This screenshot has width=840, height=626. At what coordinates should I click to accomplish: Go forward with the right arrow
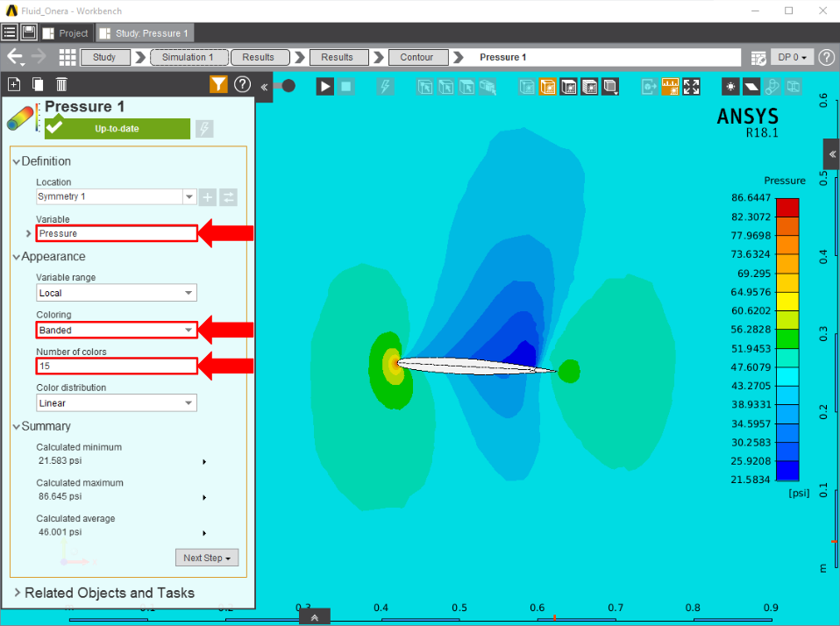click(x=39, y=56)
